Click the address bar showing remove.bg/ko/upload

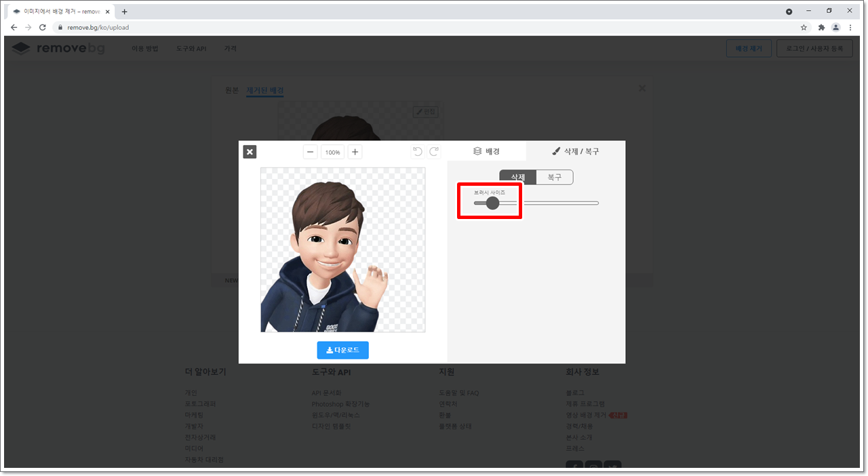pos(427,28)
